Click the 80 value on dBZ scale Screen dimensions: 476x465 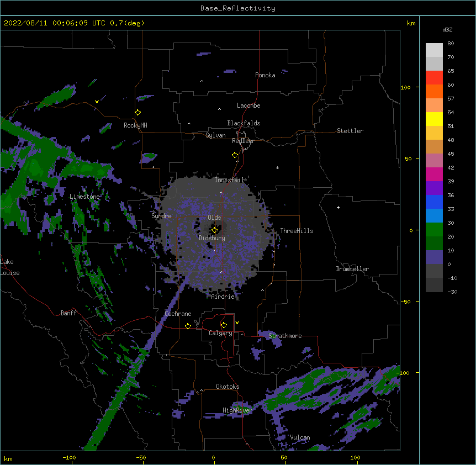click(451, 44)
